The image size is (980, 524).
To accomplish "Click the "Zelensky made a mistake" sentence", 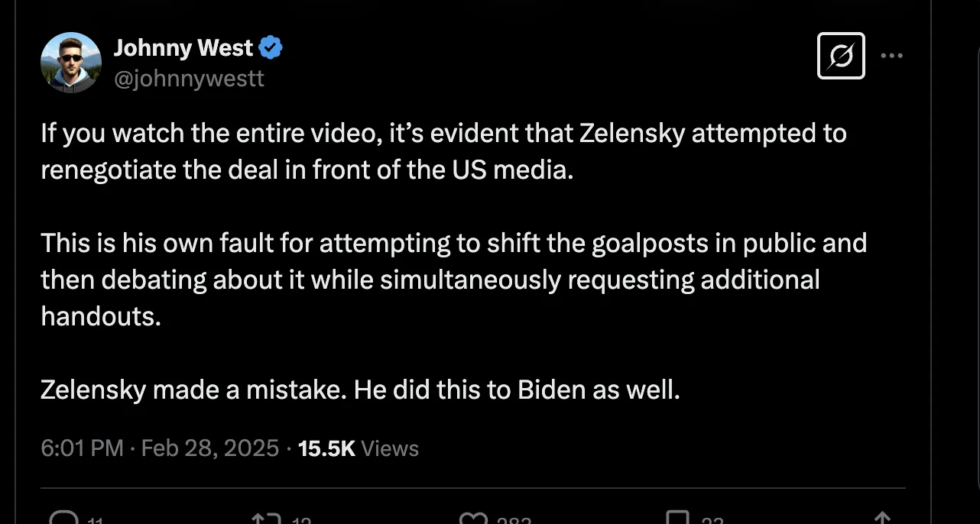I will [x=359, y=390].
